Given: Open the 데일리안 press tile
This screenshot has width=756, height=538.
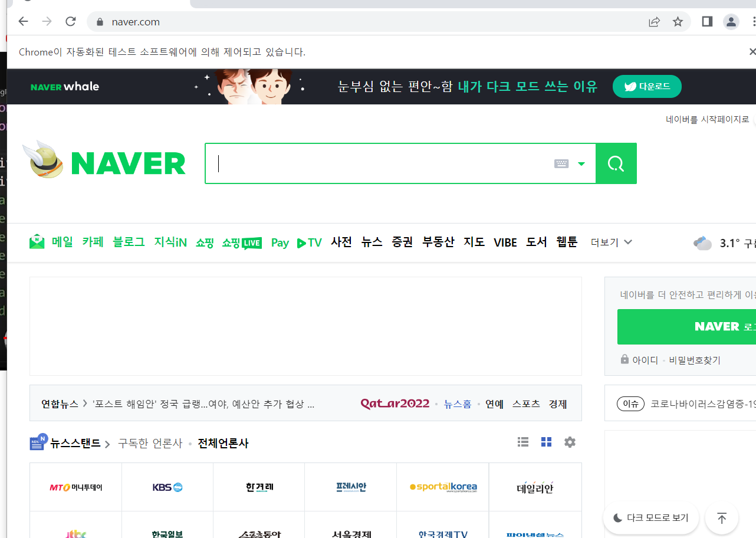Looking at the screenshot, I should (x=535, y=487).
